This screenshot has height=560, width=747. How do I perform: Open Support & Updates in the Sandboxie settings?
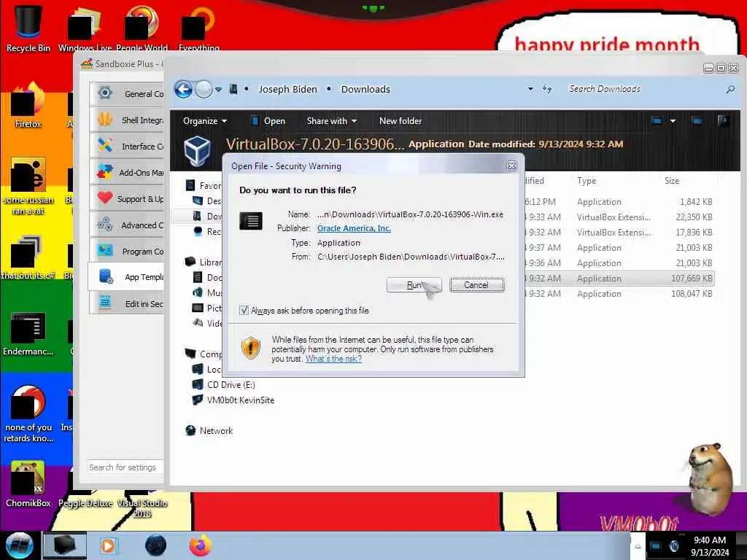click(x=127, y=198)
